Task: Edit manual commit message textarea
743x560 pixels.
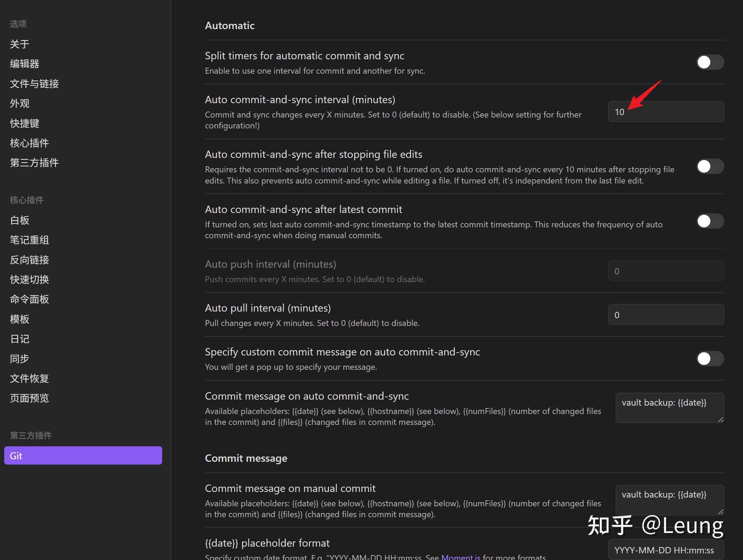Action: (669, 500)
